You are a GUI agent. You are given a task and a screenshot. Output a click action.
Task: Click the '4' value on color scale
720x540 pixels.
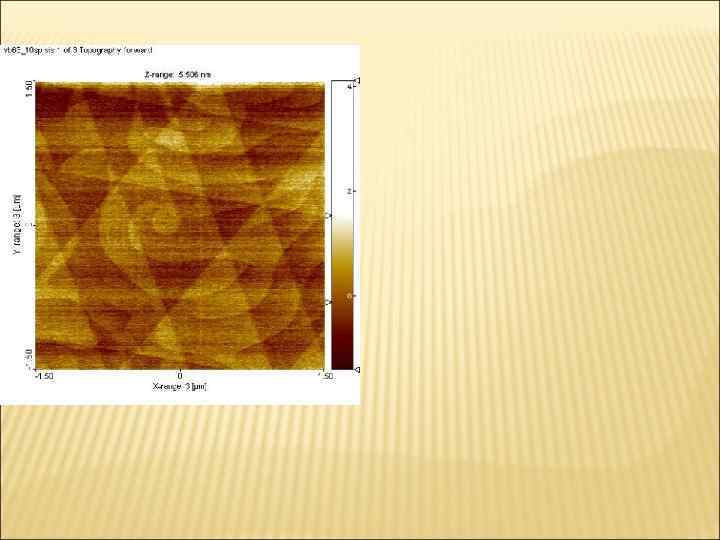(349, 86)
